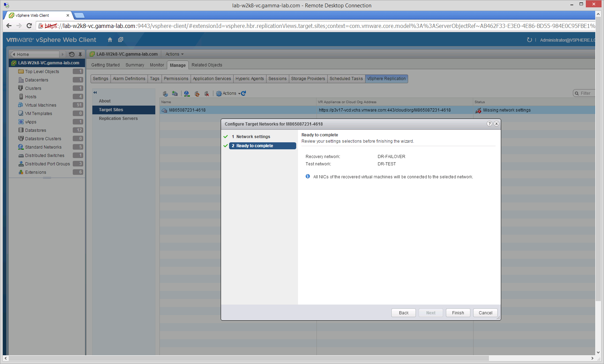The width and height of the screenshot is (604, 364).
Task: Click the help question mark in wizard dialog
Action: coord(489,124)
